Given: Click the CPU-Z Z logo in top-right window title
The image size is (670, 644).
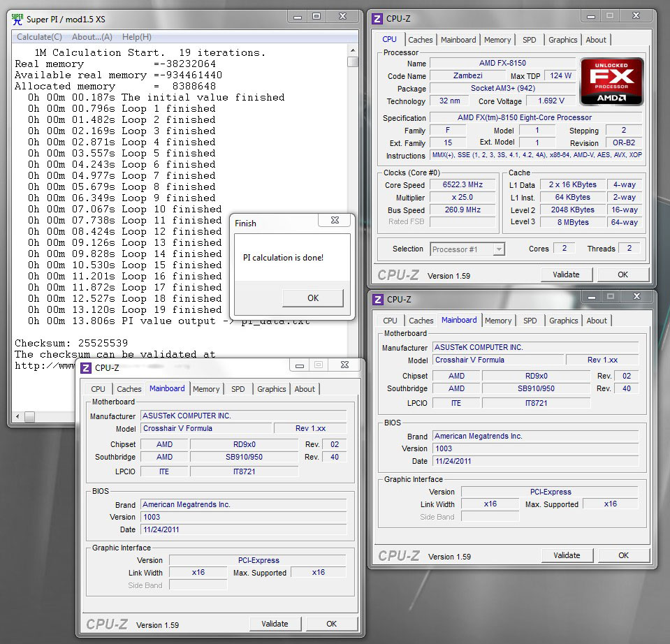Looking at the screenshot, I should coord(377,19).
